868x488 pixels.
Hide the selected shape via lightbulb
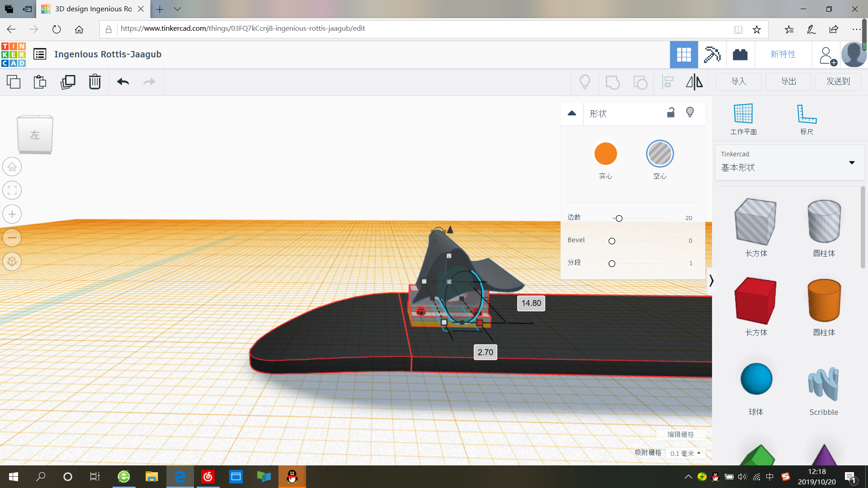click(x=690, y=113)
